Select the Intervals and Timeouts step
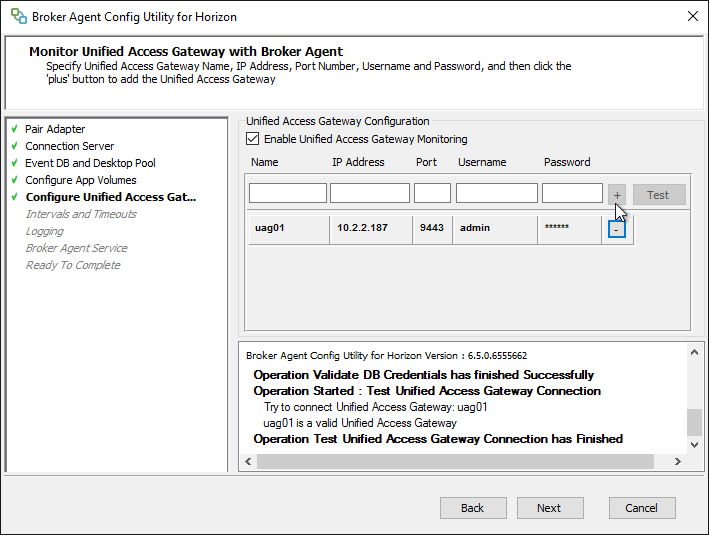Screen dimensions: 709x535 (81, 214)
